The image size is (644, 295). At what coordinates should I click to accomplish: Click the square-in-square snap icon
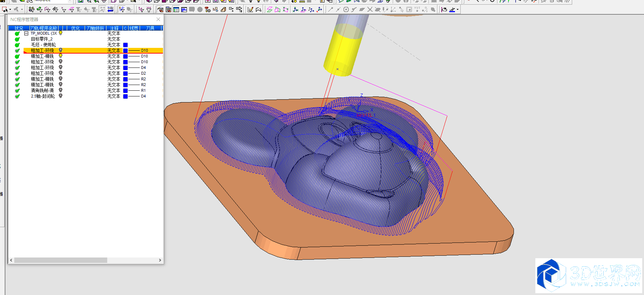[x=409, y=9]
